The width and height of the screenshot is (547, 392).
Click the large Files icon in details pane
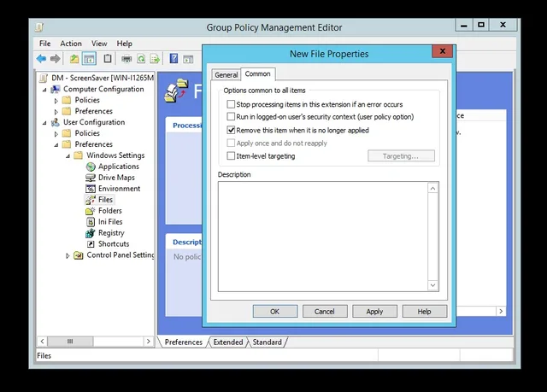tap(176, 90)
